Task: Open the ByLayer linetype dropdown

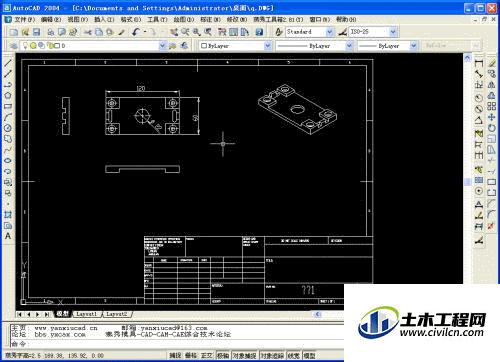Action: pos(349,46)
